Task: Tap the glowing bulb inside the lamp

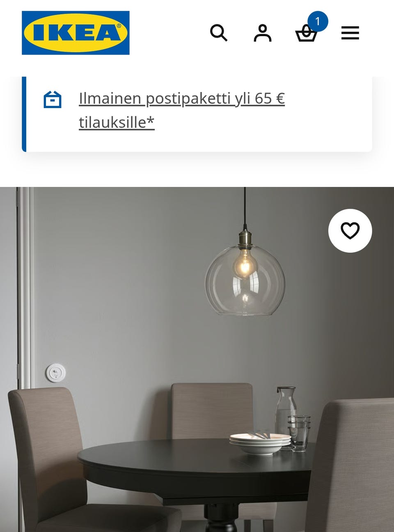Action: click(x=243, y=265)
